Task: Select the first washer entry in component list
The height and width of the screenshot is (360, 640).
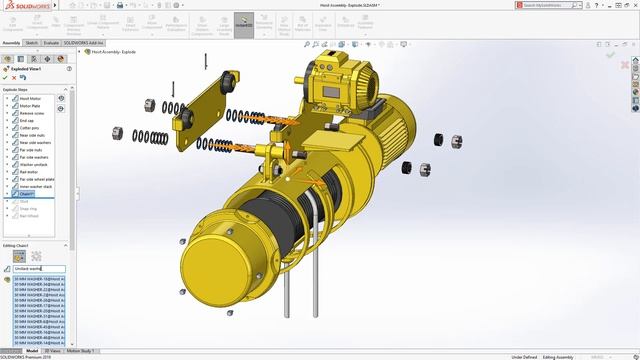Action: pos(39,279)
